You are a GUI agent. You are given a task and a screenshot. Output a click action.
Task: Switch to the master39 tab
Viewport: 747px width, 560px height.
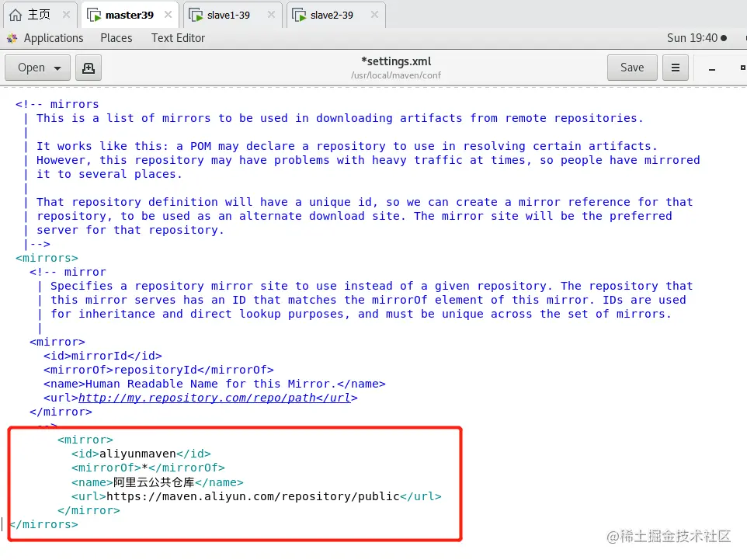129,16
